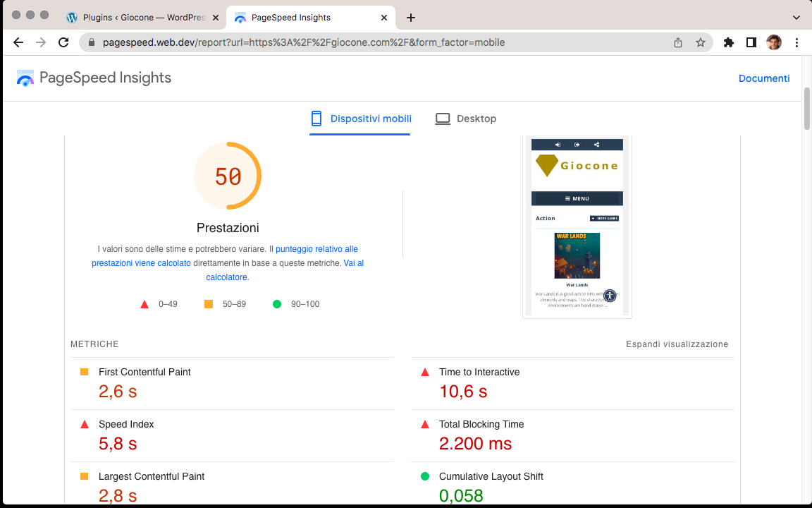Click the PageSpeed Insights logo
The height and width of the screenshot is (508, 812).
pos(94,78)
